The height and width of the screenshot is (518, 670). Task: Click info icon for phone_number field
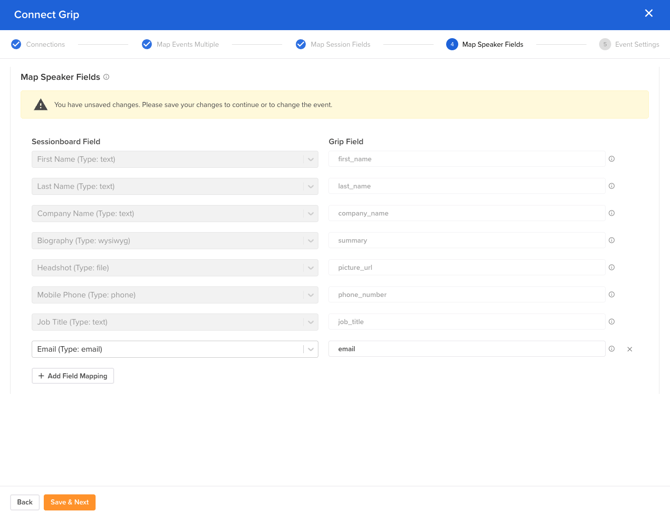[611, 294]
